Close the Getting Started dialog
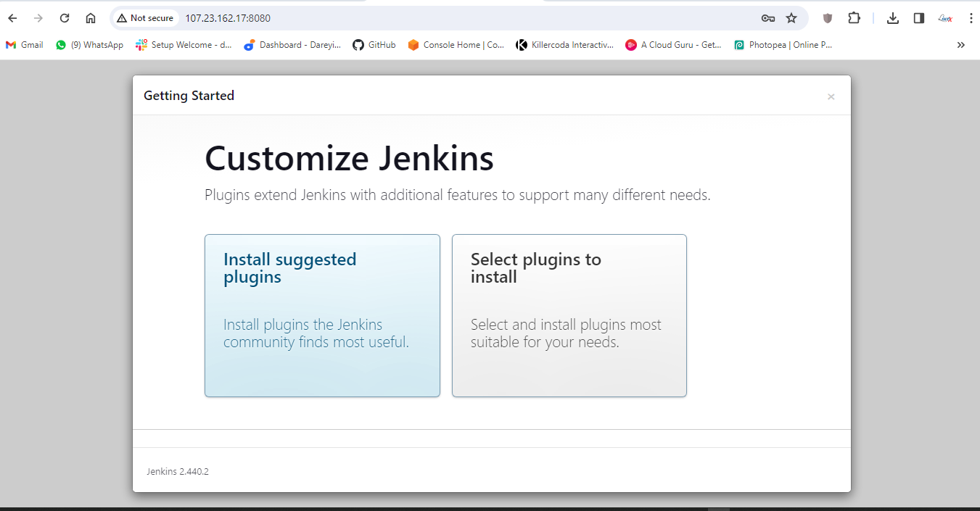 coord(831,96)
